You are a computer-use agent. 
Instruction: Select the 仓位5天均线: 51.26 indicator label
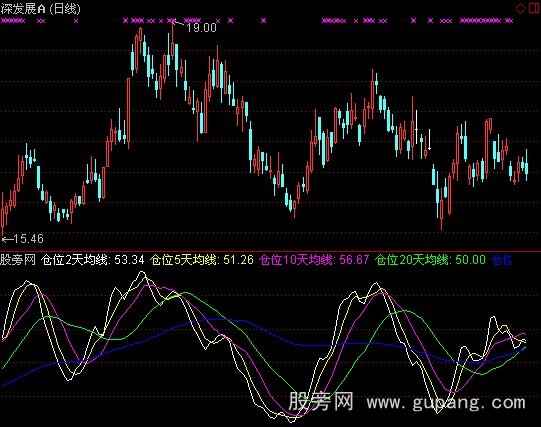[203, 260]
